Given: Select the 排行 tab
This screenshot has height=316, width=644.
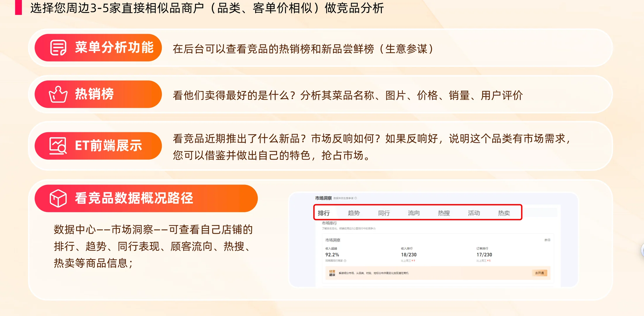Looking at the screenshot, I should coord(324,213).
